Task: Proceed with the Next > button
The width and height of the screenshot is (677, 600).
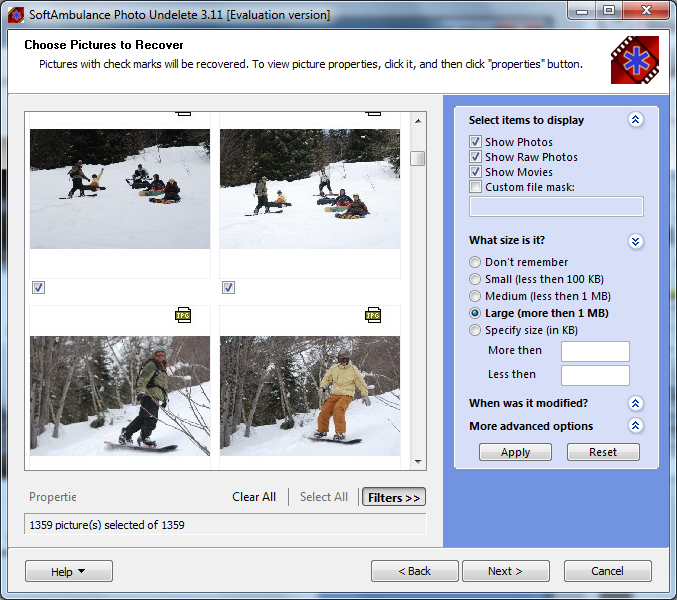Action: tap(506, 571)
